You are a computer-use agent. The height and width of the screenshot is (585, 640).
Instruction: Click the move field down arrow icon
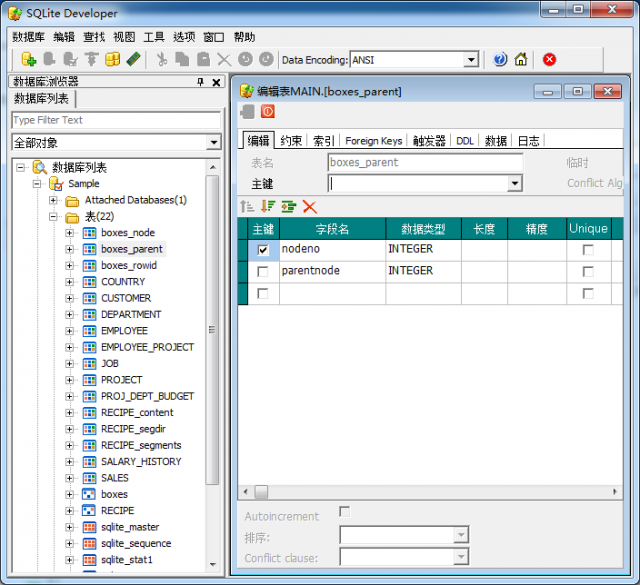tap(267, 206)
